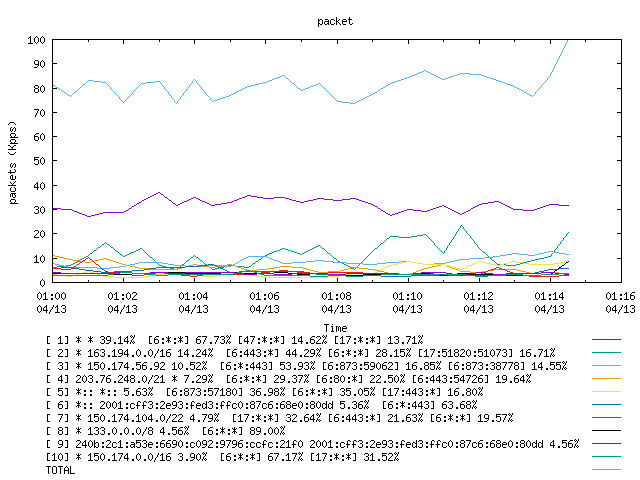Click the TOTAL legend label
This screenshot has width=640, height=480.
click(60, 470)
